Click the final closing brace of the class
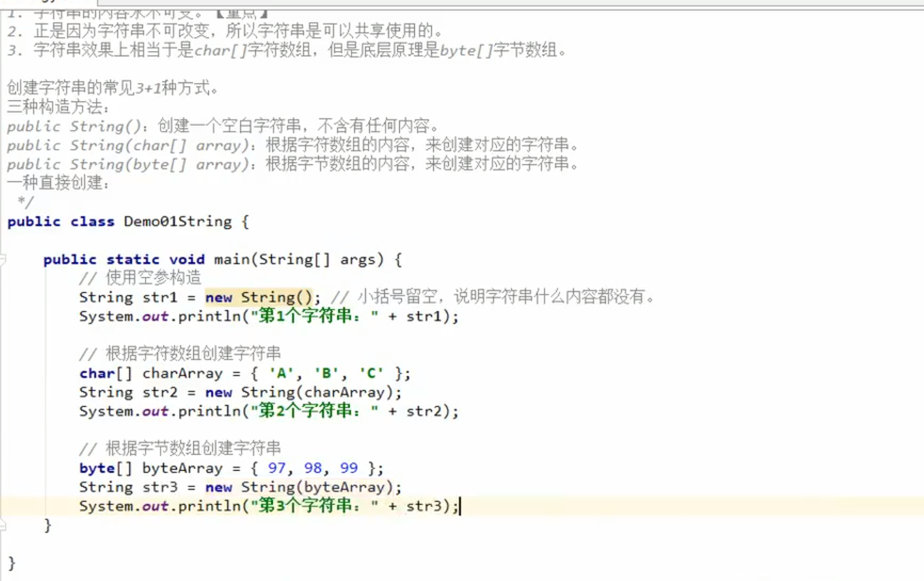924x581 pixels. coord(11,563)
